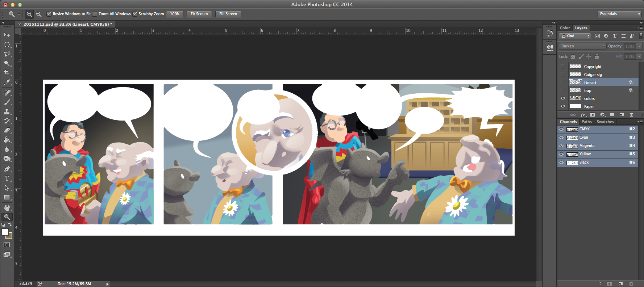Delete layer using the trash icon
This screenshot has width=644, height=287.
pos(631,115)
